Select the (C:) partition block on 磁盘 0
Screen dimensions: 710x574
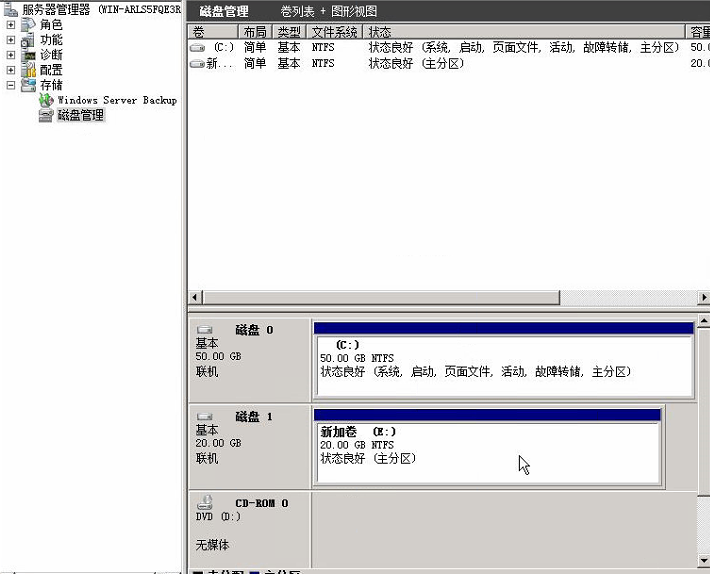[503, 365]
